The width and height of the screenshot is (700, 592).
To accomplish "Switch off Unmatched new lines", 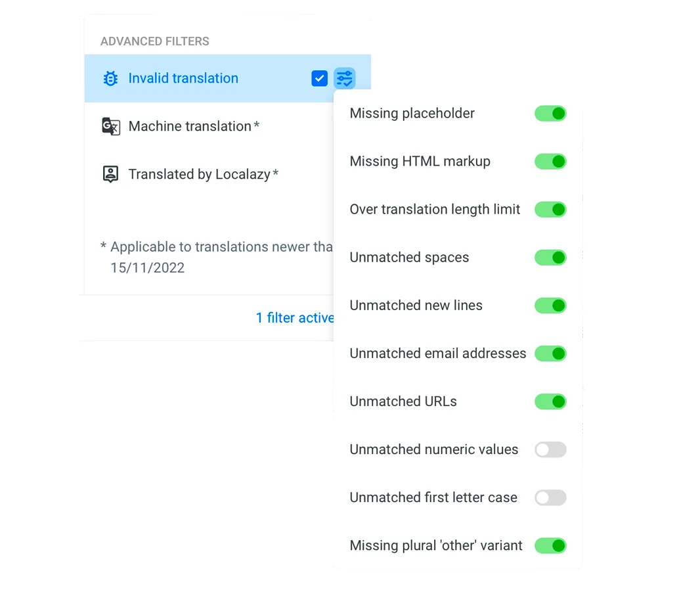I will tap(550, 306).
